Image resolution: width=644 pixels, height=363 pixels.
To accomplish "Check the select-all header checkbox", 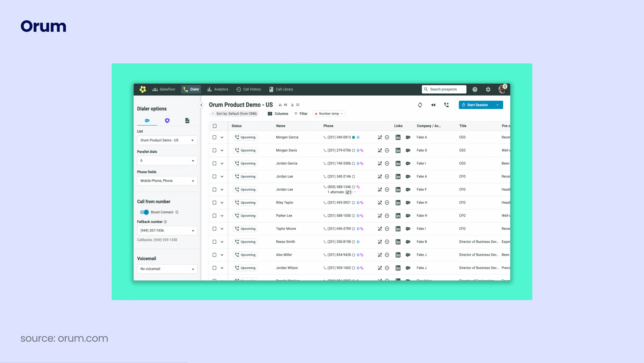I will click(x=215, y=126).
